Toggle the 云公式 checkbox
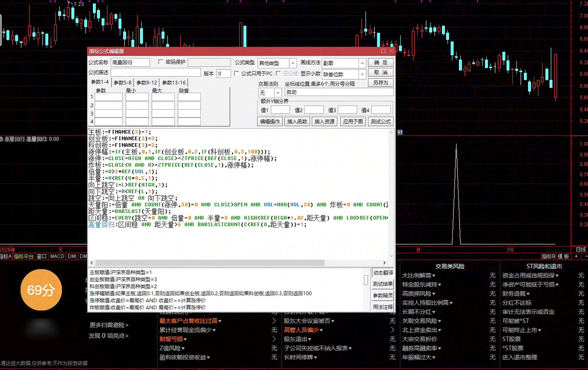Screen dimensions: 588x370 click(278, 73)
